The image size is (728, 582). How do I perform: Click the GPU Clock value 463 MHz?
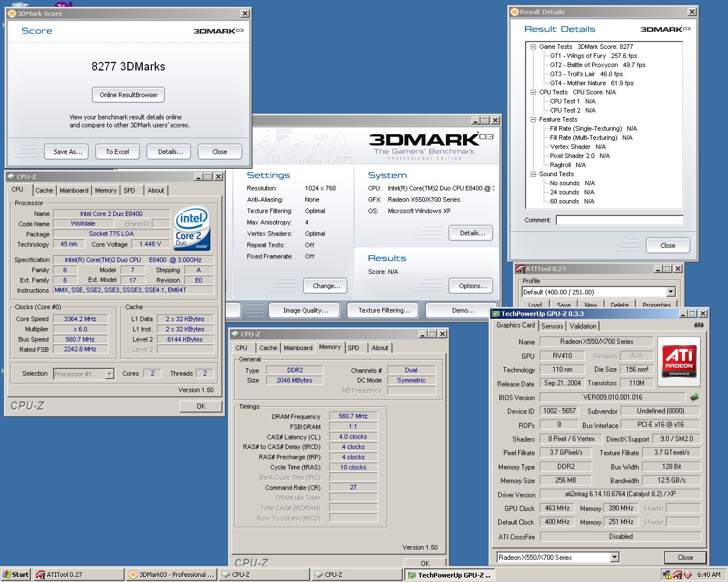(x=557, y=508)
